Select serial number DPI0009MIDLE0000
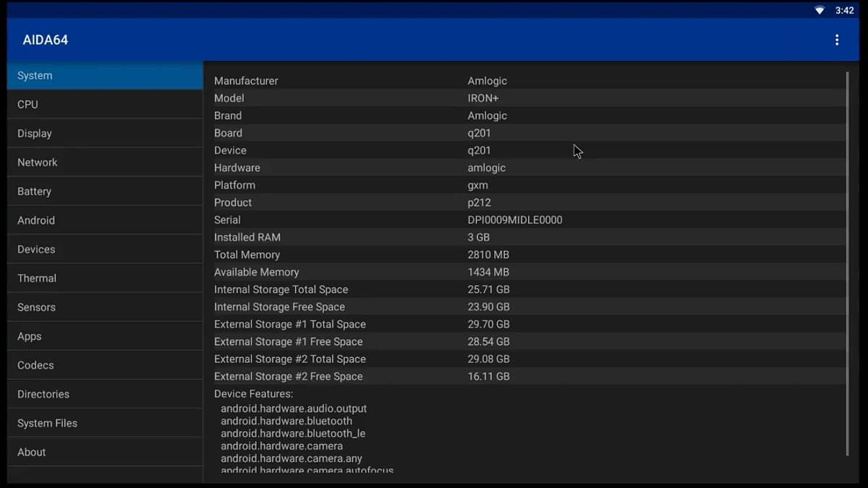Image resolution: width=868 pixels, height=488 pixels. tap(515, 220)
